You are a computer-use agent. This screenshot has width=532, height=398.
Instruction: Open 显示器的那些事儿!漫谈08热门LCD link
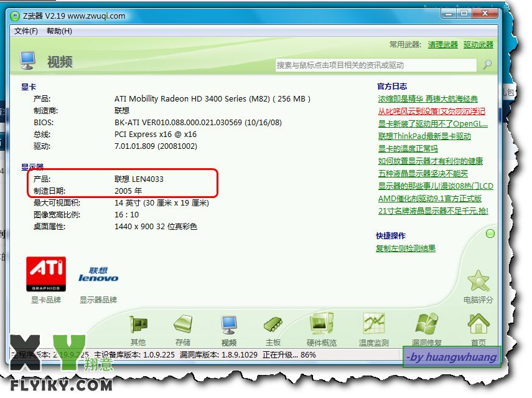[x=436, y=186]
